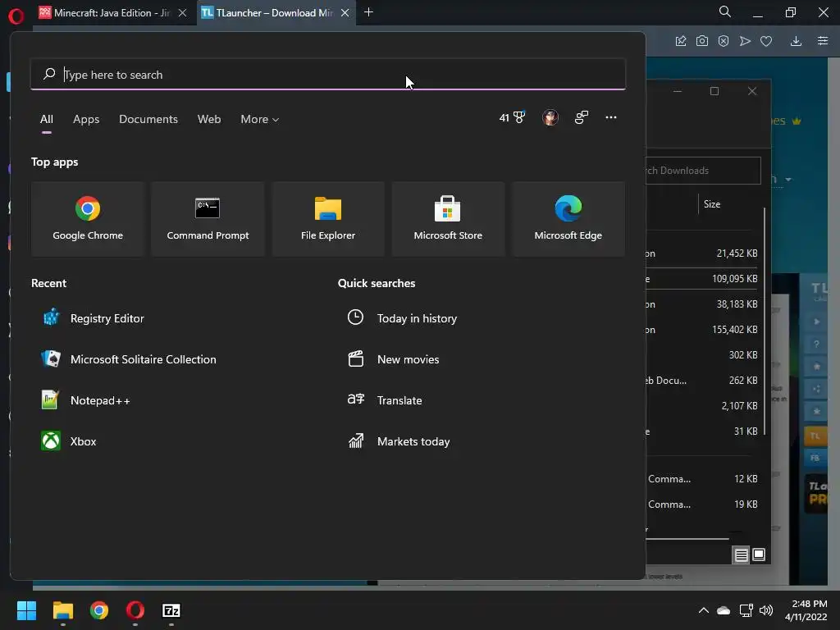Click Opera ad blocker shield icon
This screenshot has width=840, height=630.
coord(724,41)
